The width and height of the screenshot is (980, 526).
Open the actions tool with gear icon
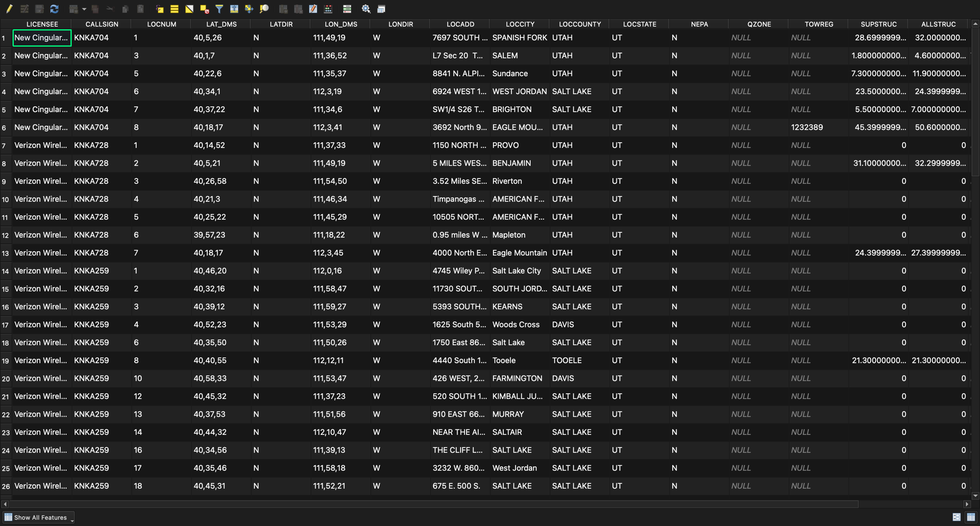pos(366,9)
